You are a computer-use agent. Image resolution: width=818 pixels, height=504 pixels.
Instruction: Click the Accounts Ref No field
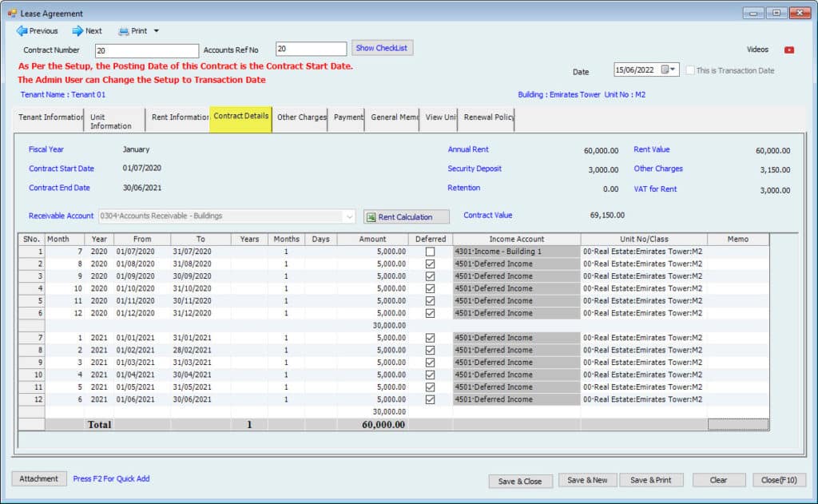tap(311, 50)
